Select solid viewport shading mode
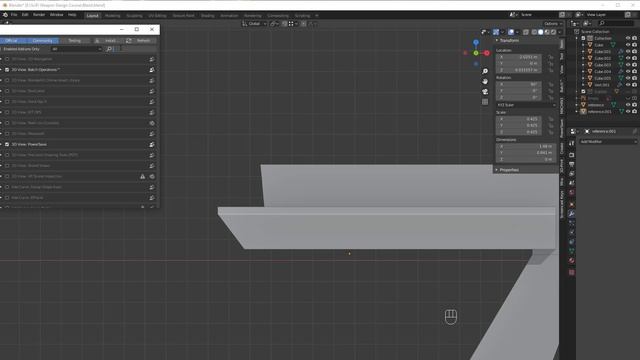 [x=540, y=32]
